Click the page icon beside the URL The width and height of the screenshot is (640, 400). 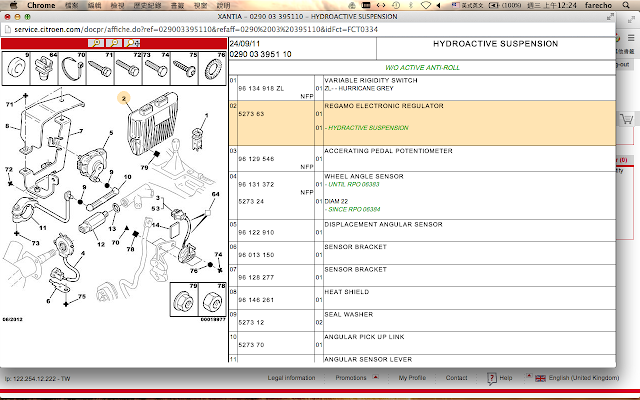[x=7, y=29]
